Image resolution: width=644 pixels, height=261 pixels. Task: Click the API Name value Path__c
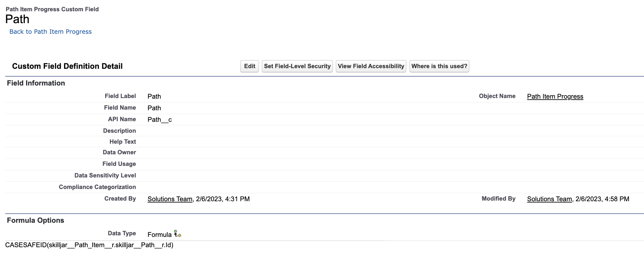160,120
